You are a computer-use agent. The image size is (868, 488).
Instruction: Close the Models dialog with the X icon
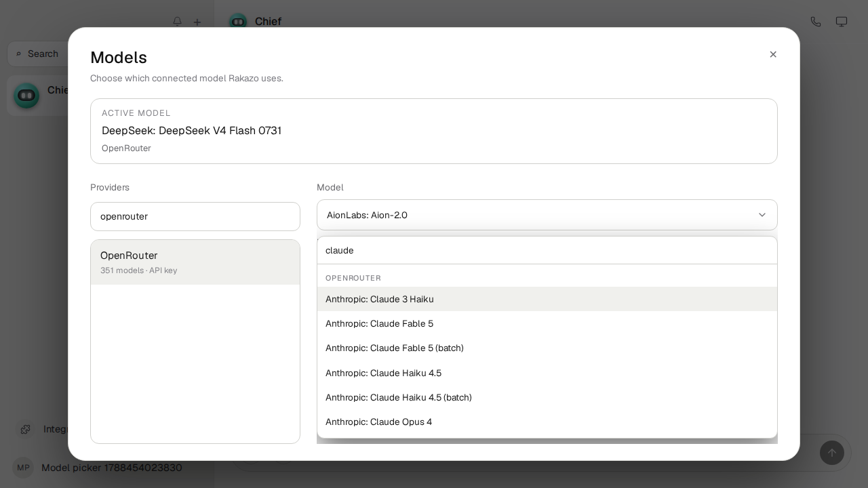pyautogui.click(x=773, y=54)
